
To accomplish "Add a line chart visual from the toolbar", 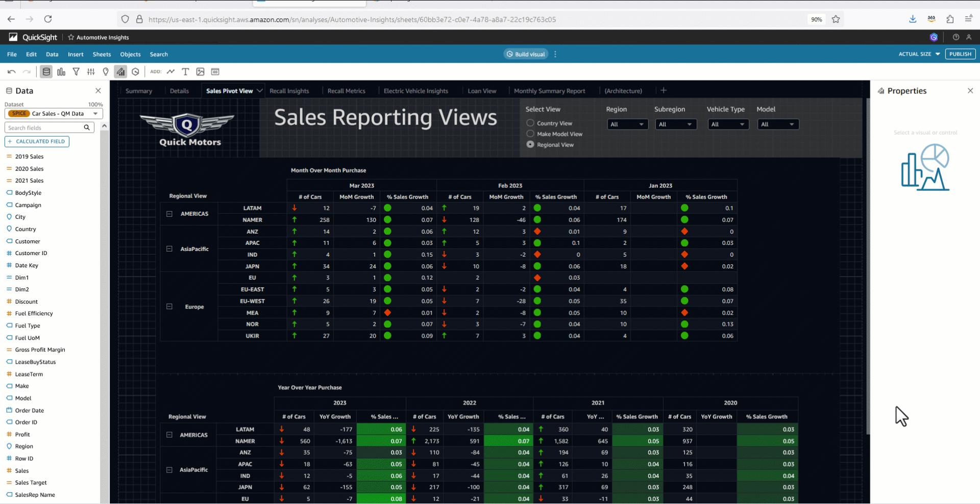I will pyautogui.click(x=170, y=72).
